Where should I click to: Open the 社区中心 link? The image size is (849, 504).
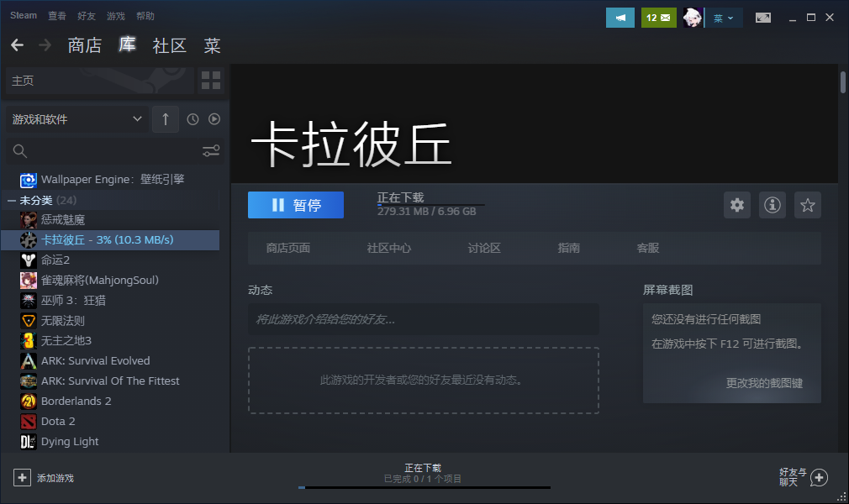click(388, 248)
